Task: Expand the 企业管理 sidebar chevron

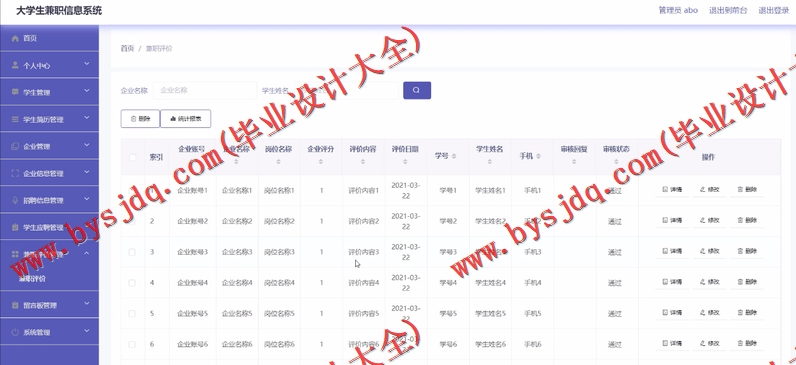Action: tap(87, 145)
